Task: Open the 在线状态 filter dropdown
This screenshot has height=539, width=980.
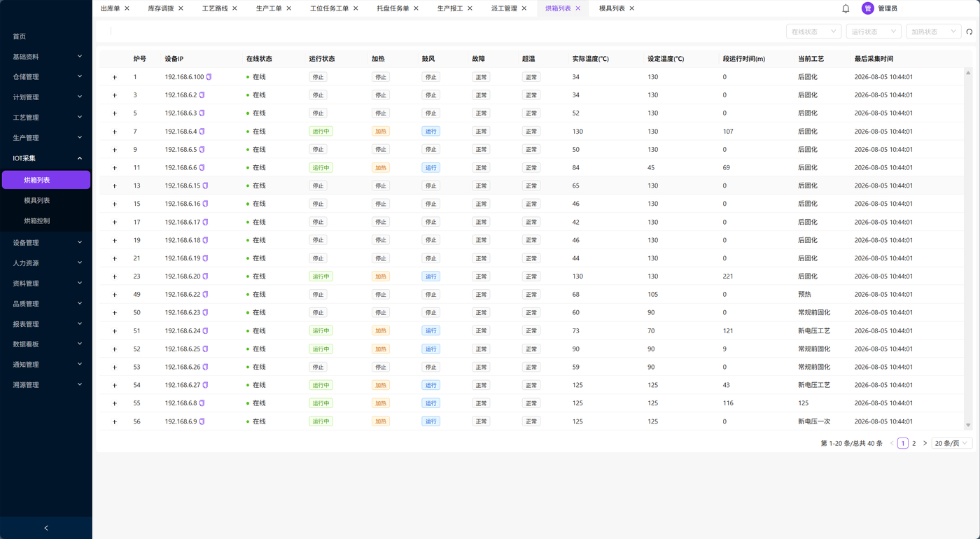Action: (813, 31)
